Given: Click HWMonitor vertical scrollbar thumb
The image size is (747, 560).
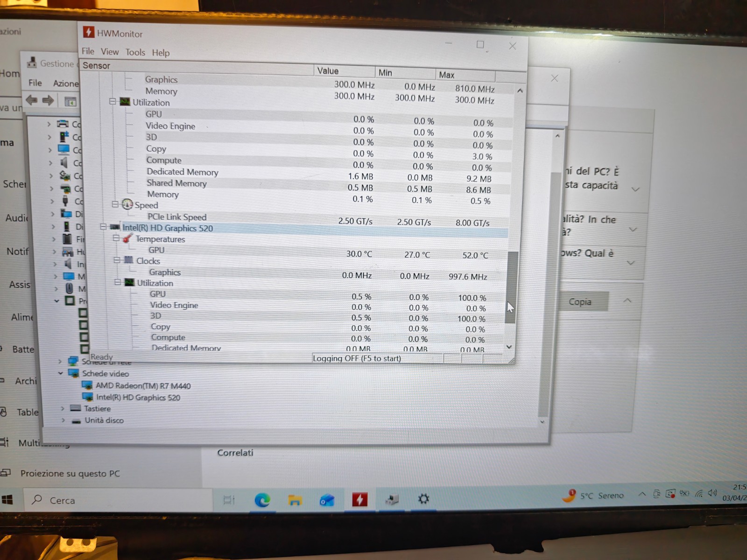Looking at the screenshot, I should coord(512,287).
